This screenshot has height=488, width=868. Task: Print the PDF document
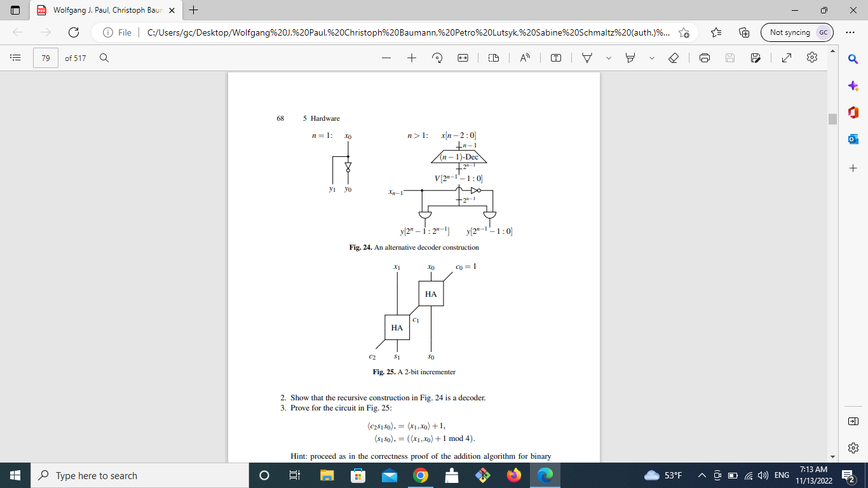pos(705,57)
